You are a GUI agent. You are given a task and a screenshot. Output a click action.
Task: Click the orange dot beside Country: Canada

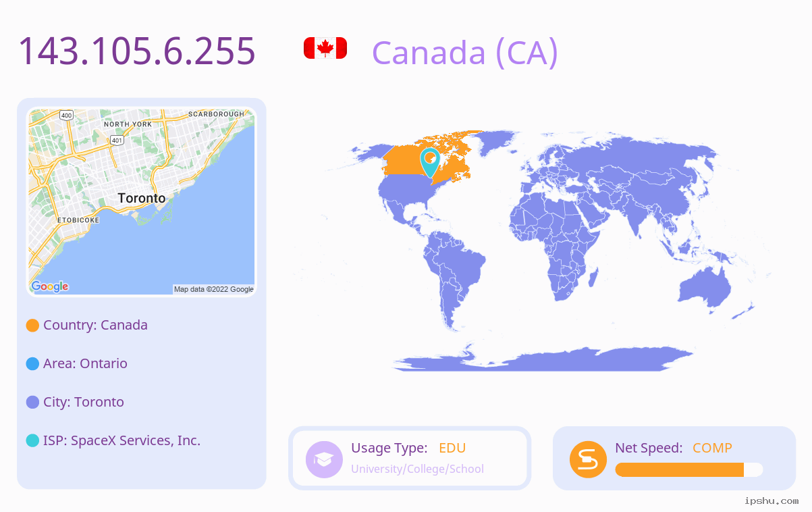coord(32,326)
